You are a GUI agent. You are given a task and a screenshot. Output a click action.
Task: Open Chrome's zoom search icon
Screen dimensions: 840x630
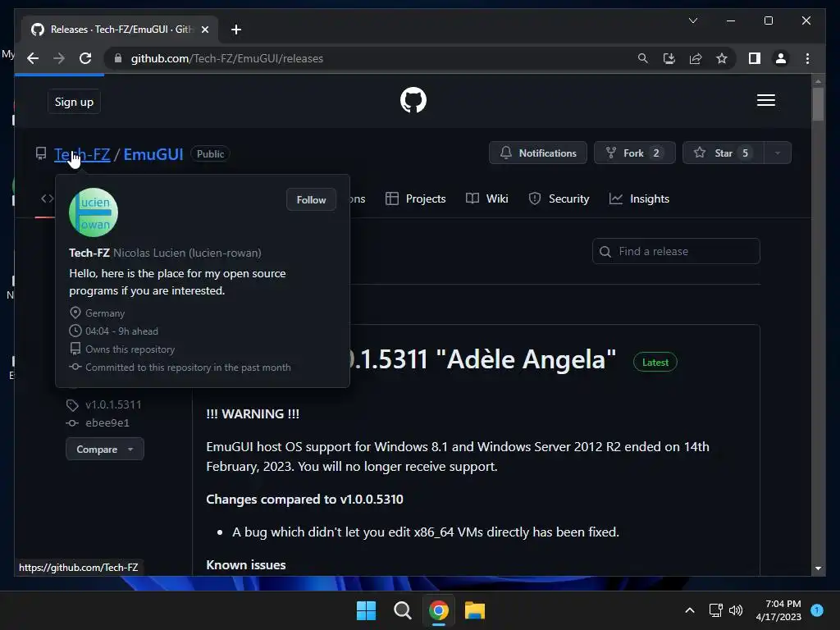[x=643, y=58]
